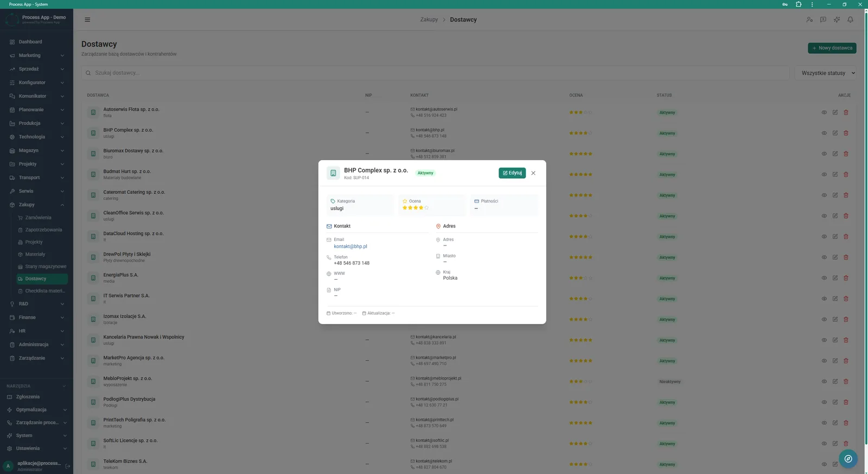Select the Dostawcy sidebar item

coord(41,279)
